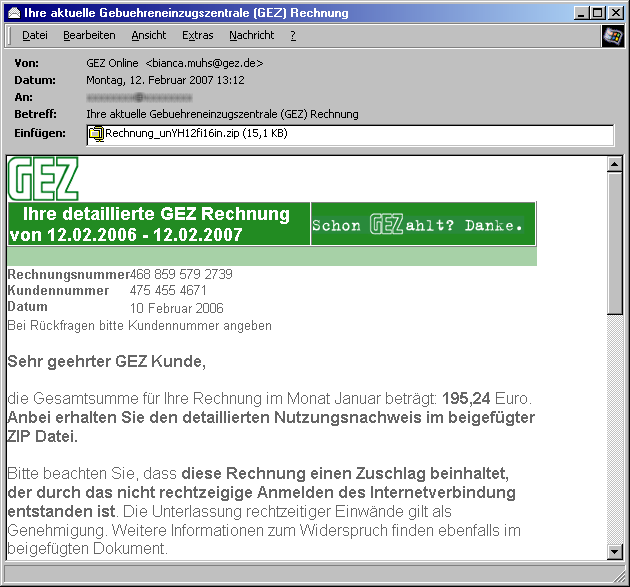Screen dimensions: 630x587
Task: Click sender name GEZ Online
Action: (112, 63)
